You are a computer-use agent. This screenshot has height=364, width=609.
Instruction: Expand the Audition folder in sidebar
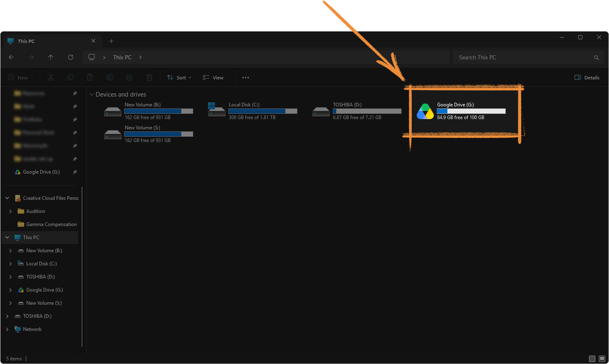11,211
